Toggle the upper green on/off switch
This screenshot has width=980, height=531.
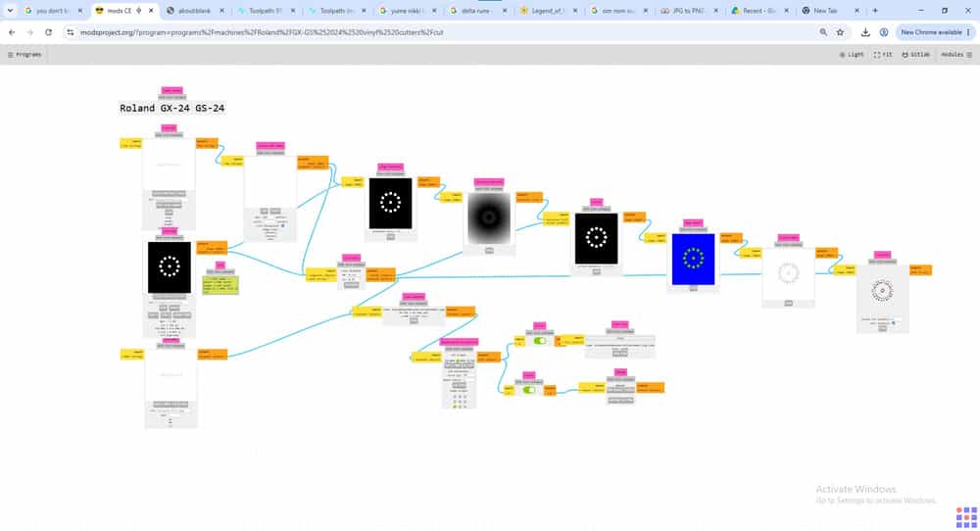(x=540, y=341)
